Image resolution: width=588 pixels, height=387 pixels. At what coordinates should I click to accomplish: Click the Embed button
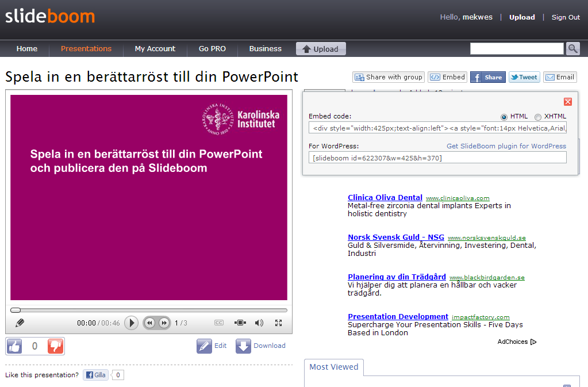[447, 77]
